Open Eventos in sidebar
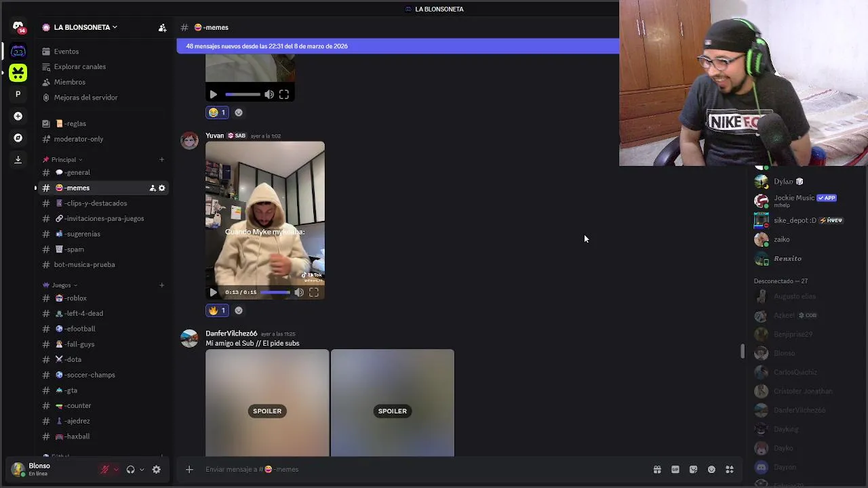868x488 pixels. (102, 52)
